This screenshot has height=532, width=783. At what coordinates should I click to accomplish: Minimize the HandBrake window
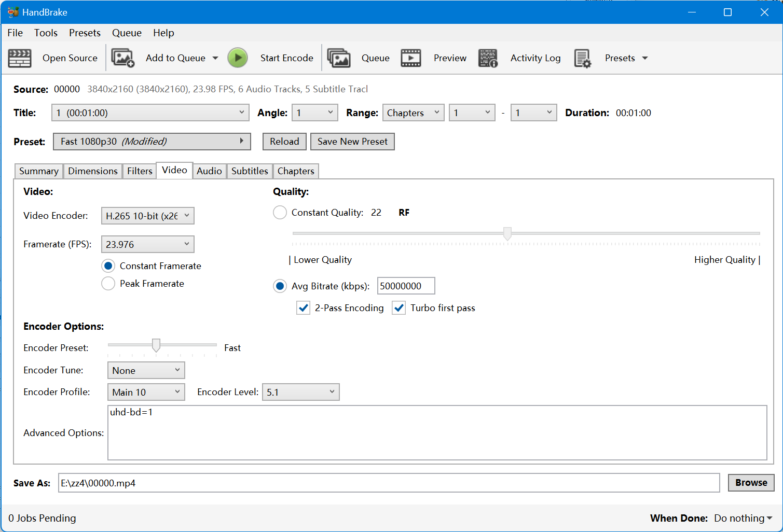click(691, 12)
